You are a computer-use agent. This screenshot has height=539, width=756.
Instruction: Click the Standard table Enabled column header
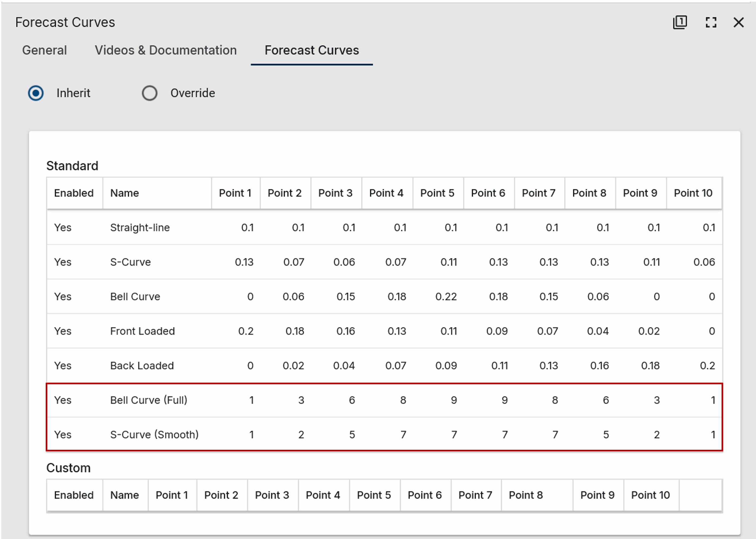(x=74, y=193)
